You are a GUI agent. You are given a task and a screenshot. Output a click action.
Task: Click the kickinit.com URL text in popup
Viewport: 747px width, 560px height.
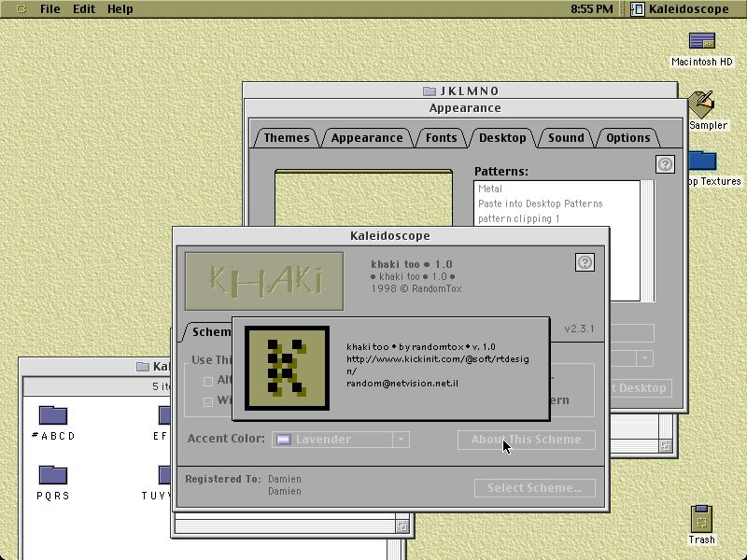tap(437, 365)
